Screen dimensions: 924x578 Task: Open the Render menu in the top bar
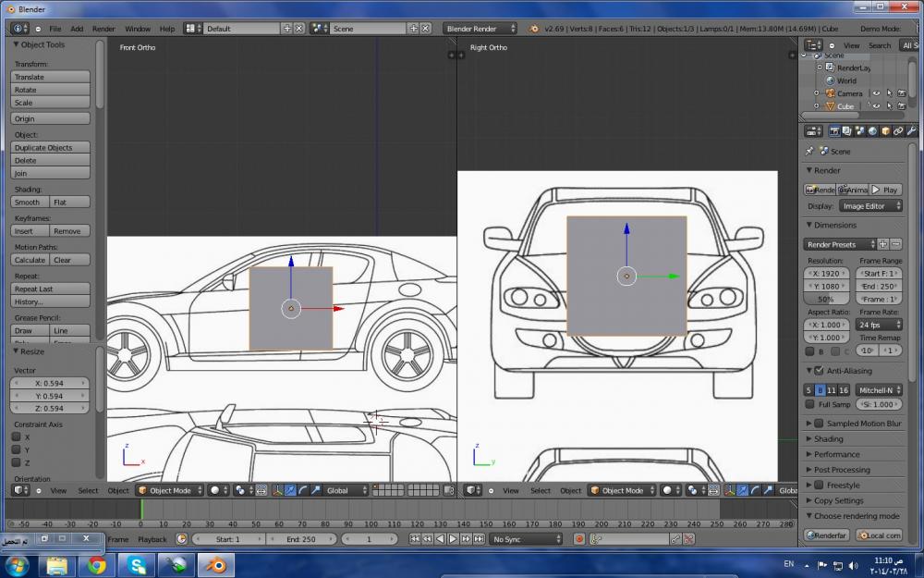pos(103,29)
